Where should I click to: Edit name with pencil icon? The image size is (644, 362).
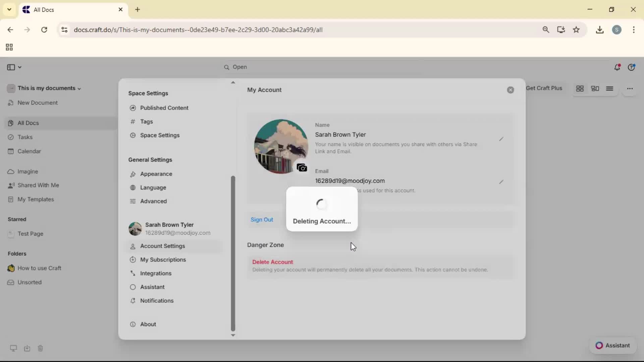(x=501, y=139)
